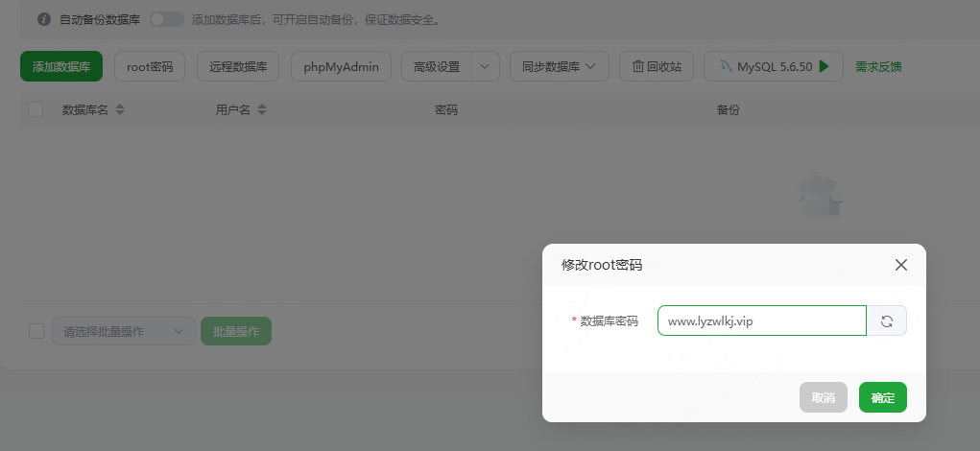Screen dimensions: 980x451
Task: Open the 同步数据库 dropdown
Action: [560, 66]
